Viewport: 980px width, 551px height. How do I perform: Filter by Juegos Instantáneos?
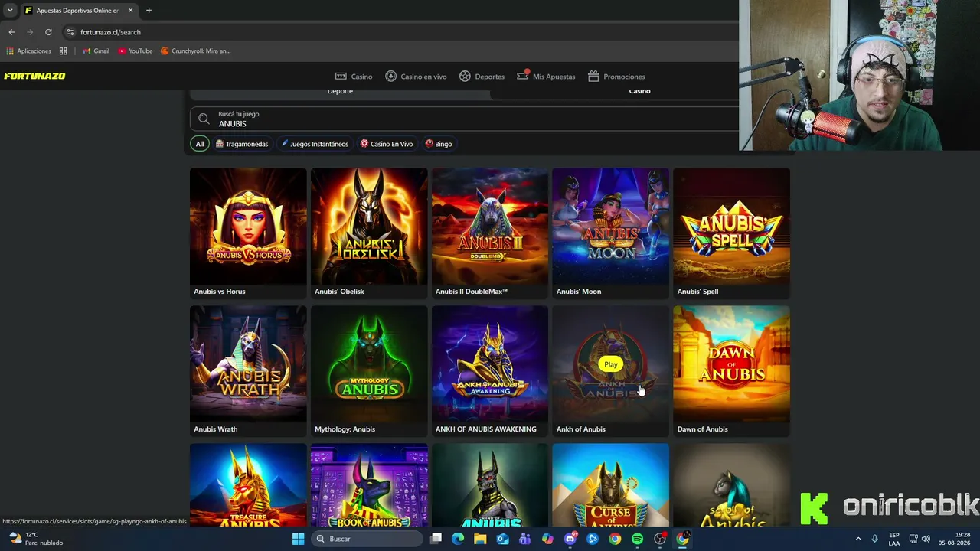[x=315, y=144]
